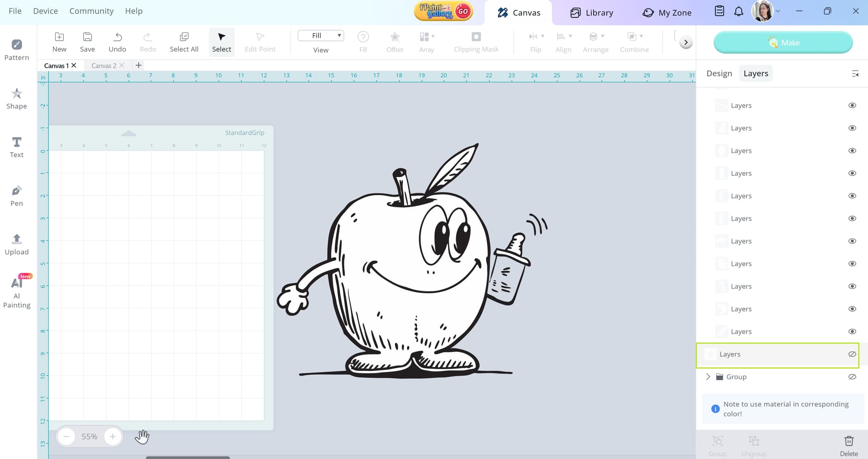Select the Shape tool

[17, 98]
